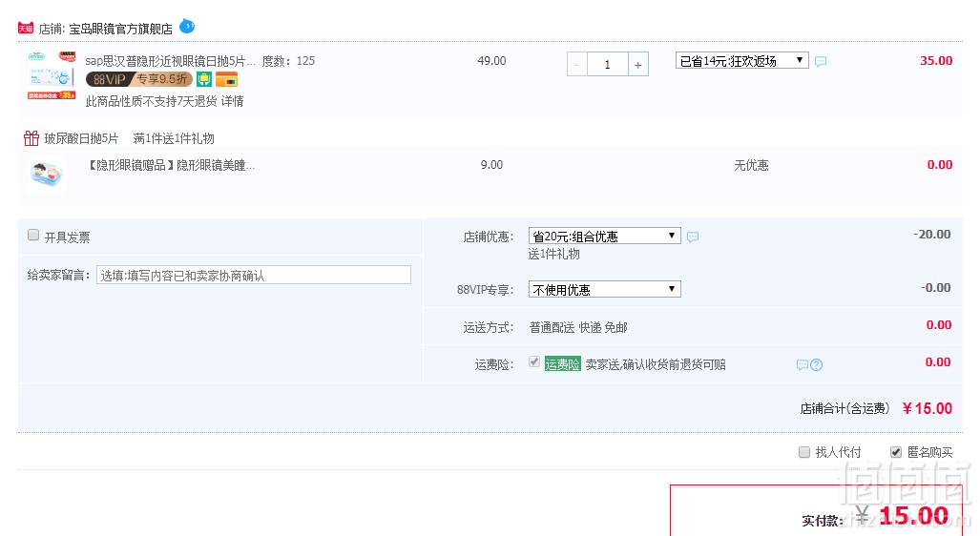Image resolution: width=980 pixels, height=536 pixels.
Task: Open the 宝岛眼镜官方旗舰店 shop link
Action: [x=120, y=29]
